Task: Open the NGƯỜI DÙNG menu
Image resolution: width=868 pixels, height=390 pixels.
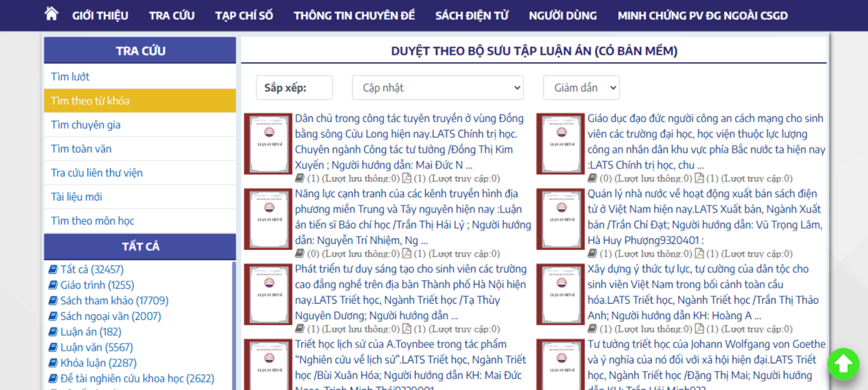Action: click(x=563, y=16)
